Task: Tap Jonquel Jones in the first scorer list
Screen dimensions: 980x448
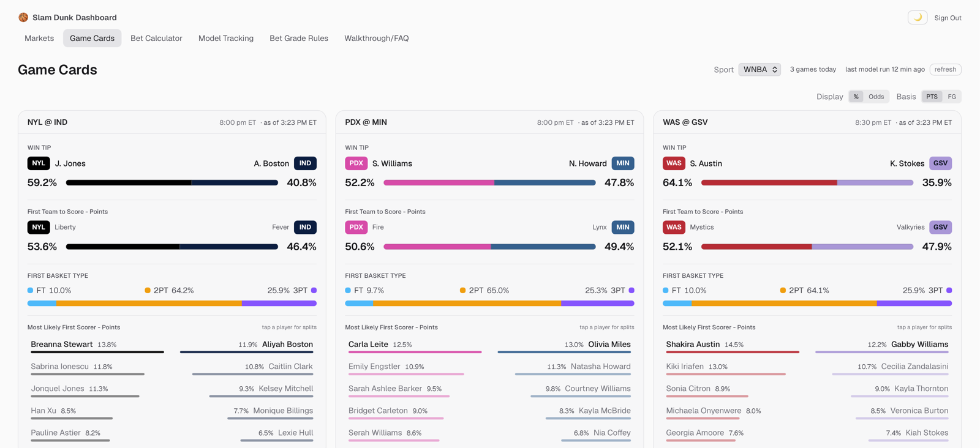Action: tap(97, 390)
